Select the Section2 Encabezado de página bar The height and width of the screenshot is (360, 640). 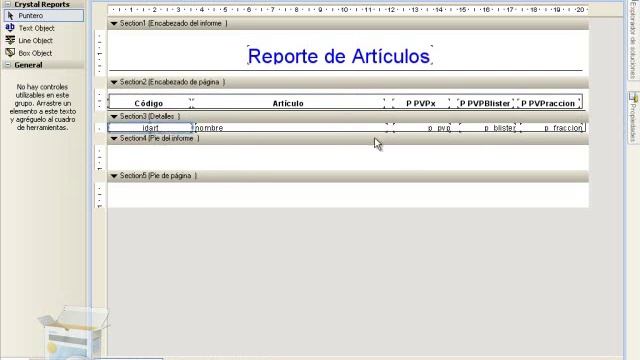click(348, 82)
